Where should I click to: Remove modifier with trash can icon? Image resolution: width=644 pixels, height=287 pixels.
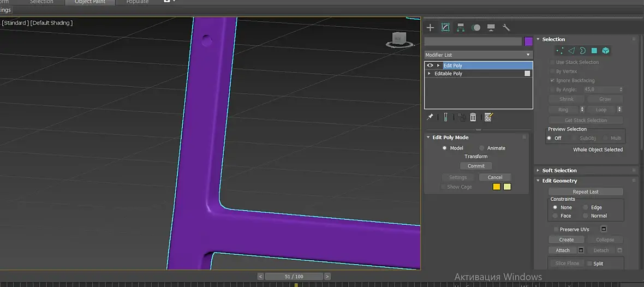point(473,117)
